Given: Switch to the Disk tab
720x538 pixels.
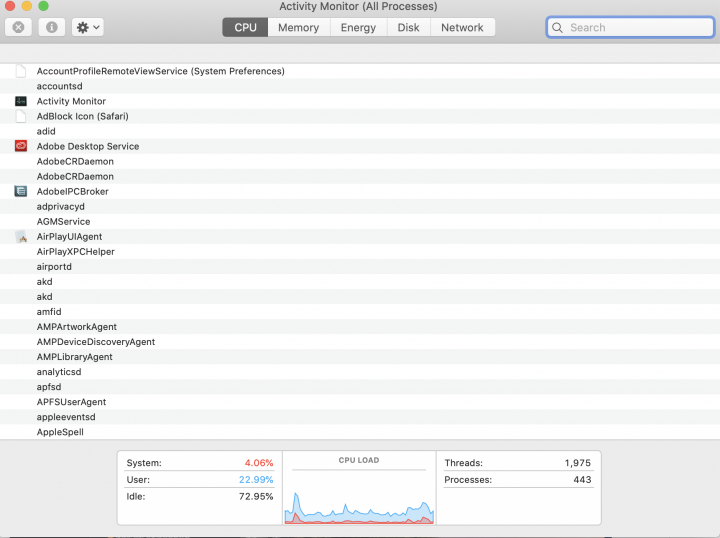Looking at the screenshot, I should [408, 28].
